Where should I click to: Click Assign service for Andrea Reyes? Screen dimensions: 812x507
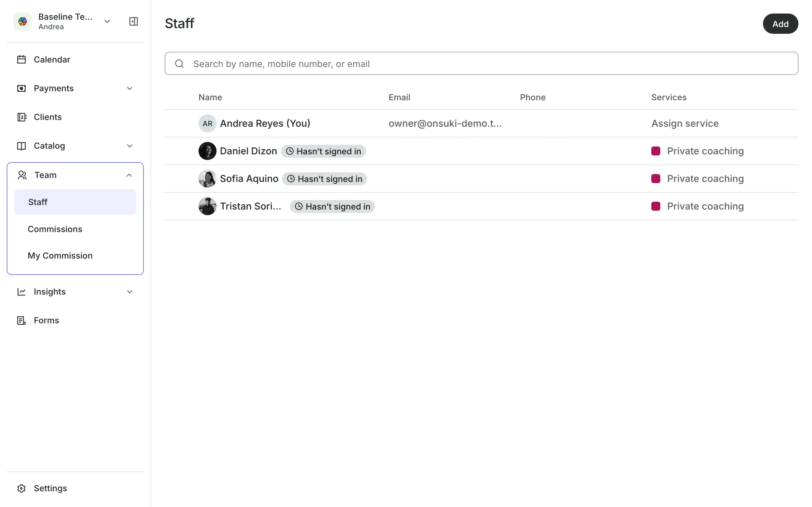tap(685, 123)
